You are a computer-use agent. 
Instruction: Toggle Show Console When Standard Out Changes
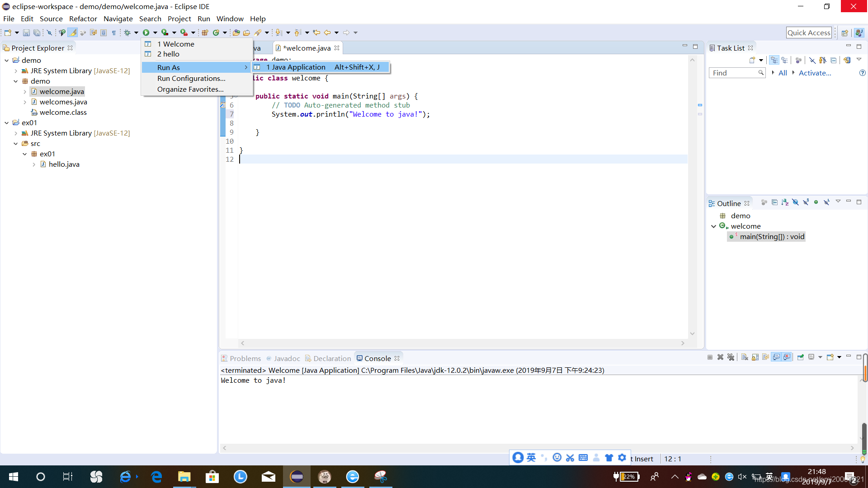tap(776, 357)
